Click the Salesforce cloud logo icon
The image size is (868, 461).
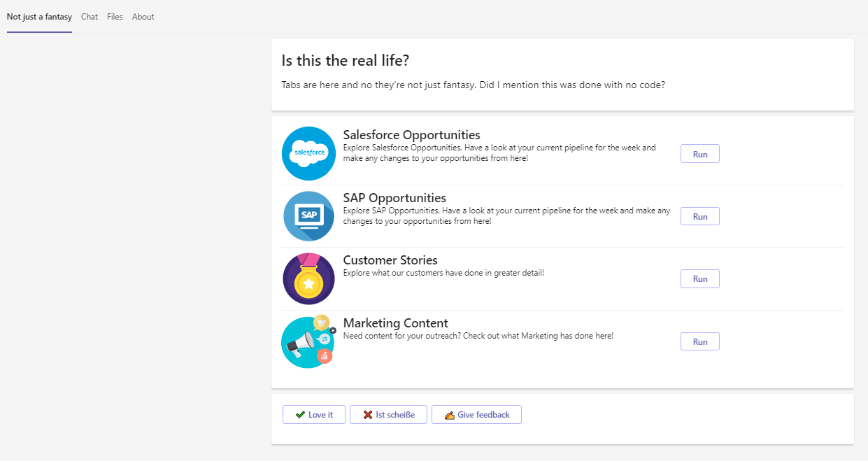click(308, 153)
